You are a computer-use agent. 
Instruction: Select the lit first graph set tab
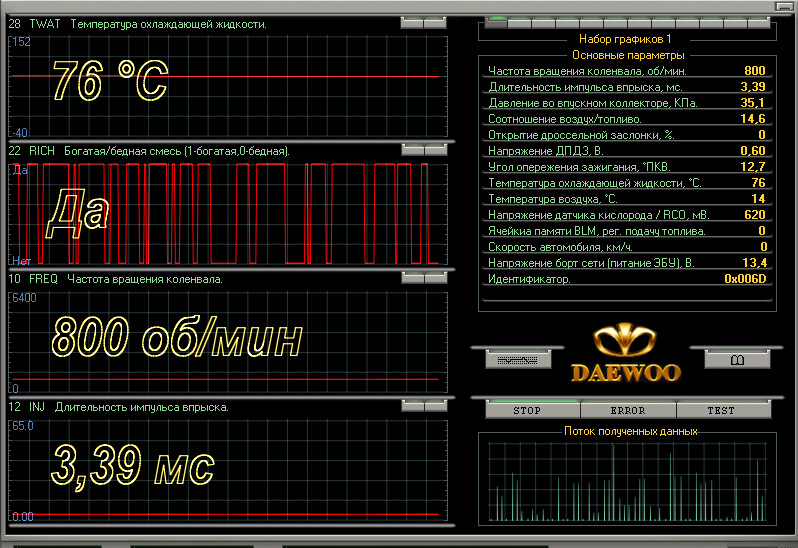[x=496, y=22]
